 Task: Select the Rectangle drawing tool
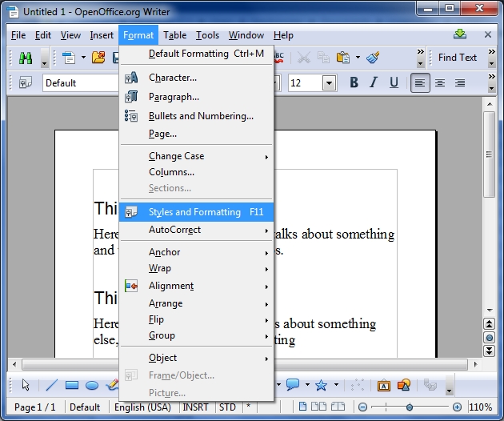72,385
